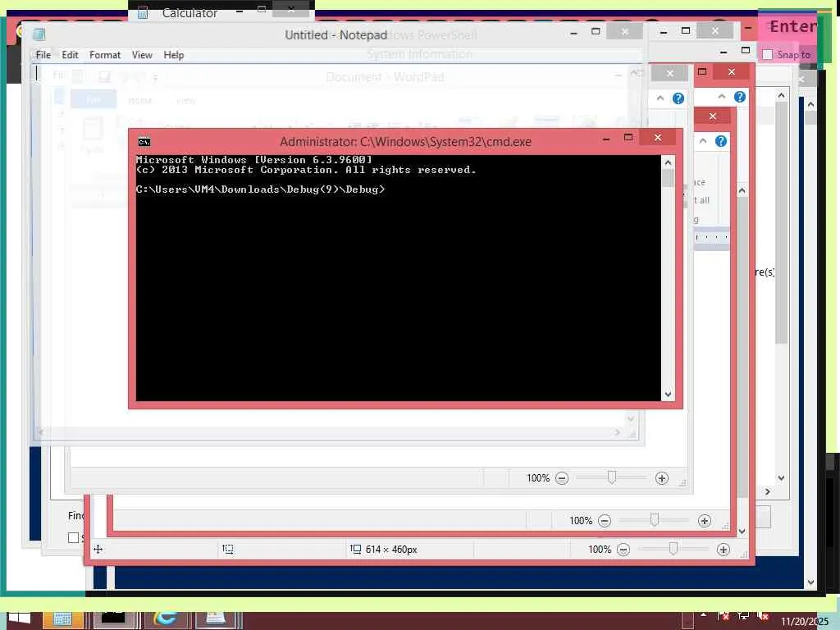Collapse Paint ribbon chevron in red-framed window
This screenshot has width=840, height=630.
pos(722,97)
